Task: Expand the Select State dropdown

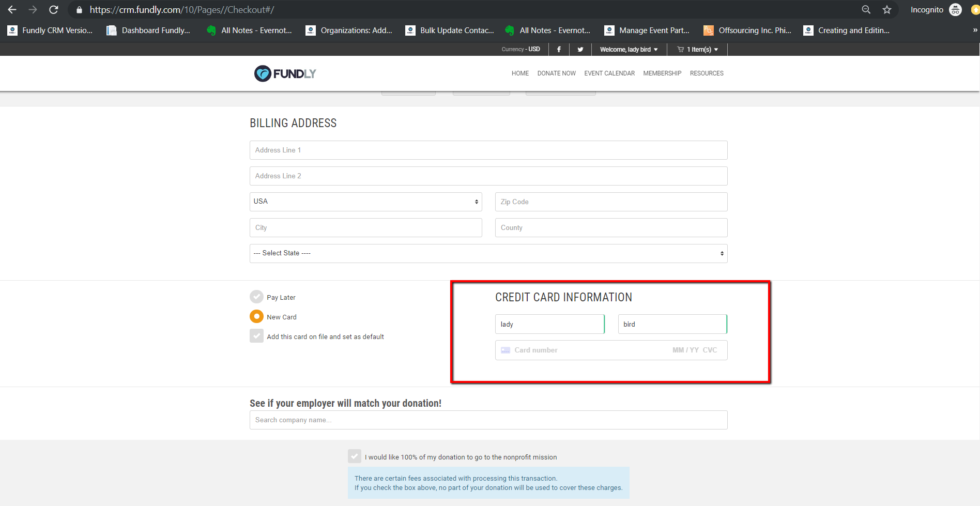Action: pos(488,253)
